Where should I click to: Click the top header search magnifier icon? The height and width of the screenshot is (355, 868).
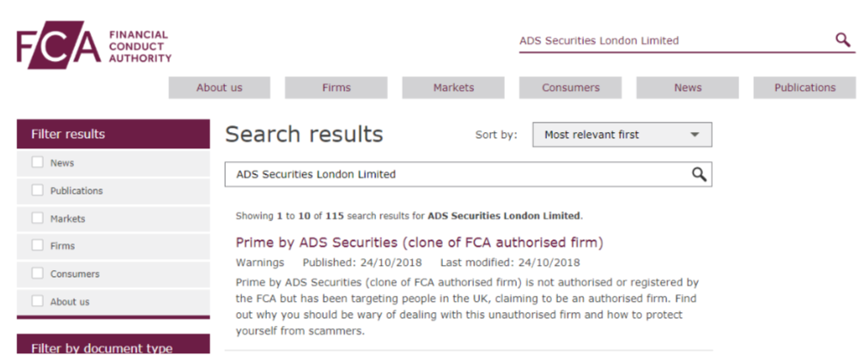pos(842,39)
